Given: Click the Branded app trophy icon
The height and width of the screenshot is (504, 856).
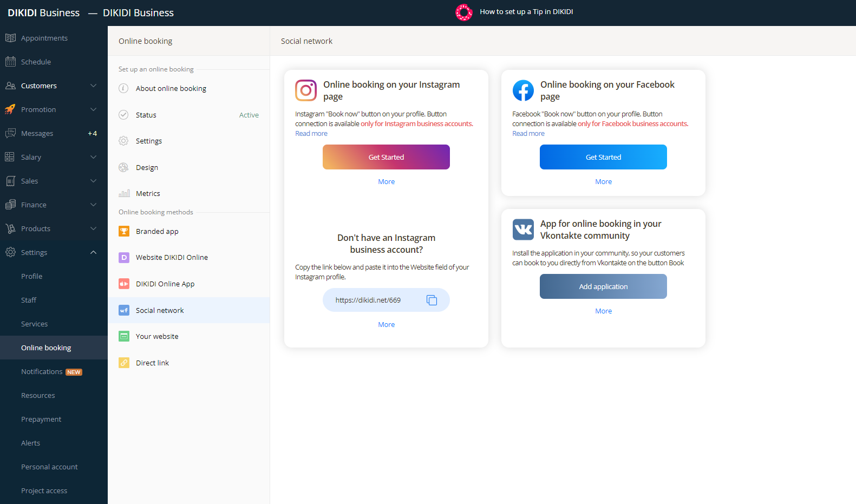Looking at the screenshot, I should pyautogui.click(x=124, y=231).
